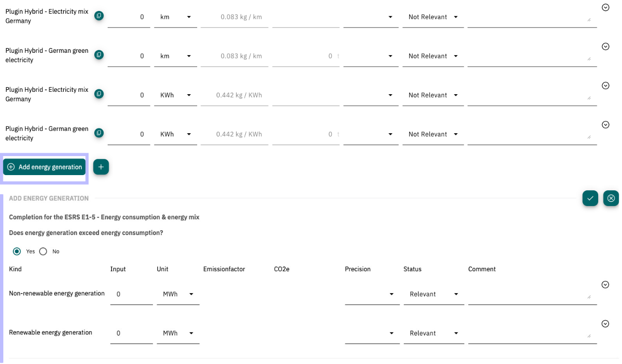
Task: Open Not Relevant status dropdown in first row
Action: (433, 17)
